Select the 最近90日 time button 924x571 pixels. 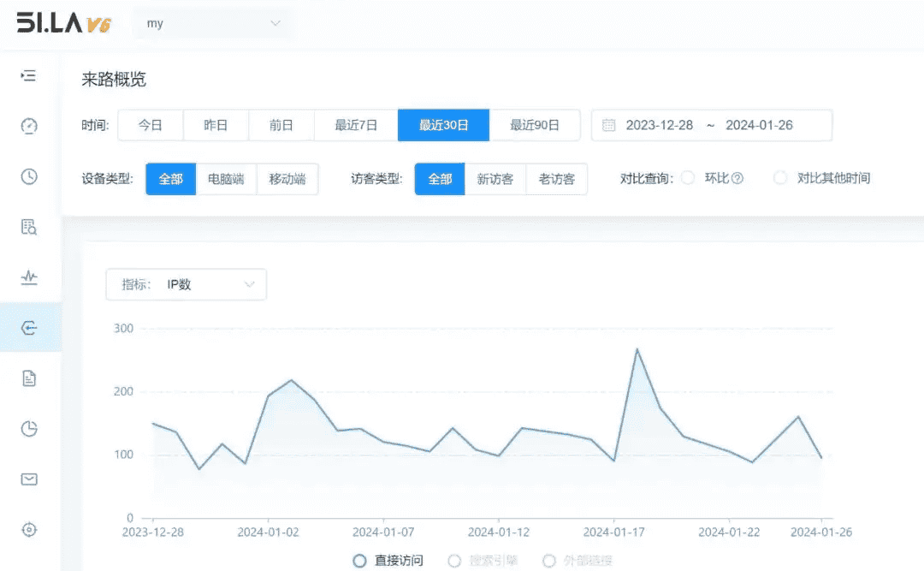[x=535, y=125]
